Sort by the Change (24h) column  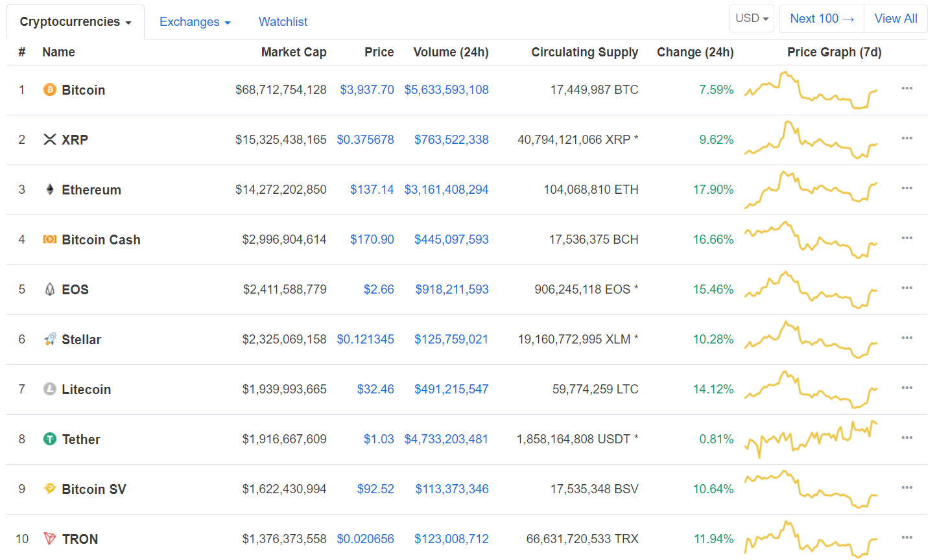695,52
